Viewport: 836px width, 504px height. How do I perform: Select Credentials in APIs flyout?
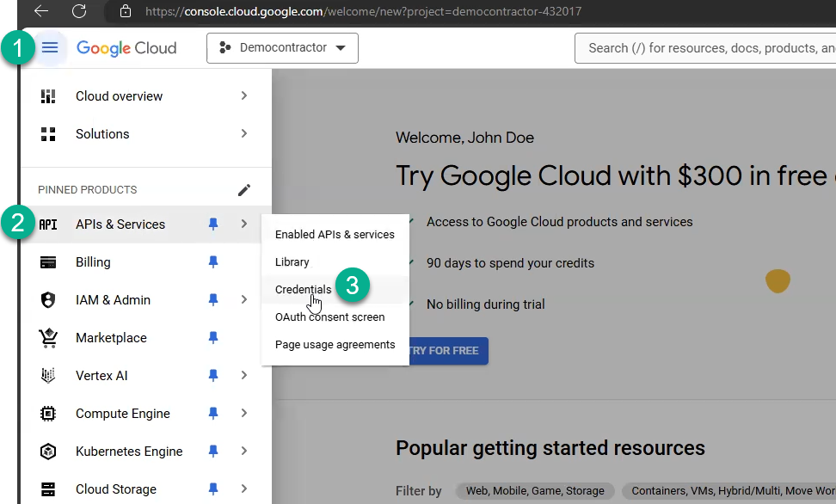335,290
